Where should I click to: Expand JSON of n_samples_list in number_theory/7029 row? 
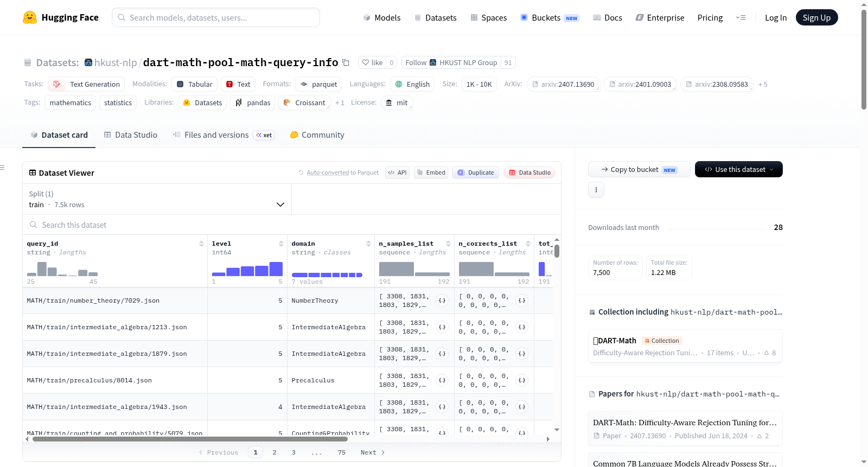[442, 300]
